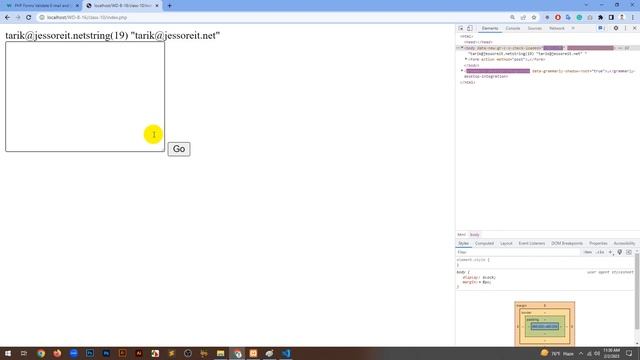The image size is (640, 360).
Task: Close the PHP Forms browser tab
Action: (77, 6)
